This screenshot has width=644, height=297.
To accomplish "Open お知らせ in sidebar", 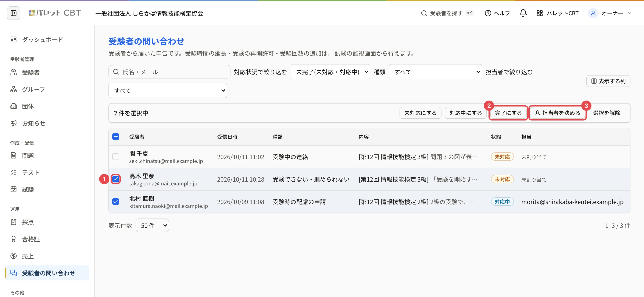I will [47, 123].
